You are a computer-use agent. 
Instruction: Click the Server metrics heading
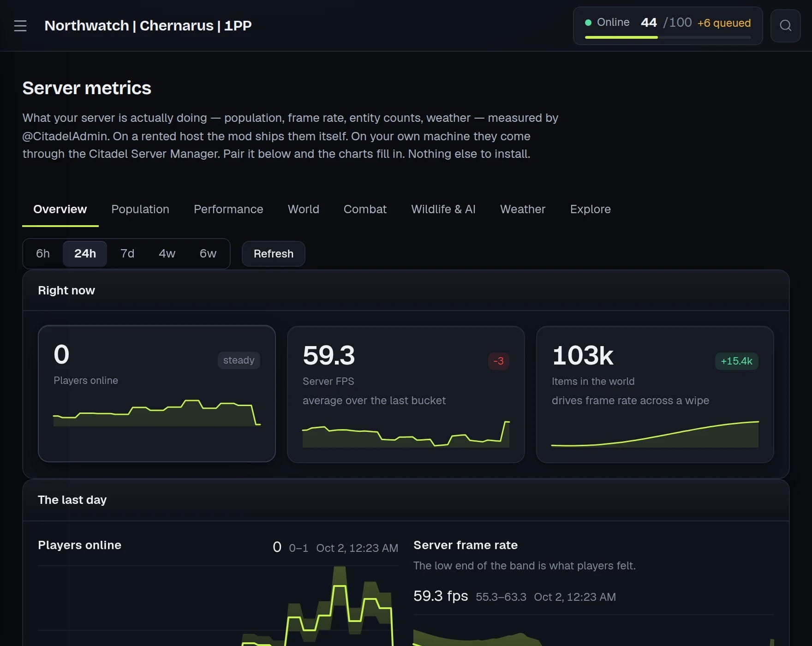tap(87, 88)
